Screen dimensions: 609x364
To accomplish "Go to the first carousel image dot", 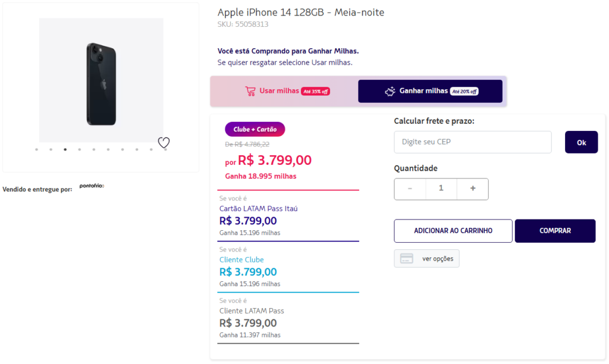I will [37, 150].
